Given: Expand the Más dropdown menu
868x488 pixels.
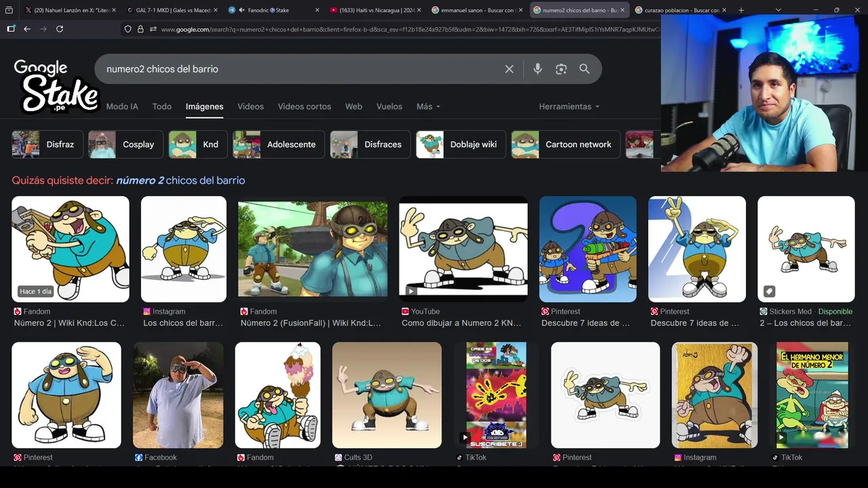Looking at the screenshot, I should pos(428,106).
